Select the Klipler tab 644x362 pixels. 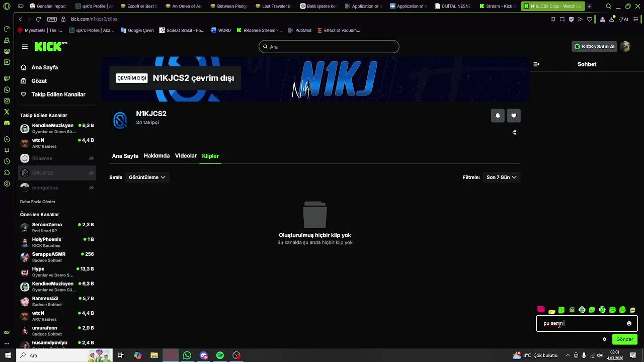[210, 156]
